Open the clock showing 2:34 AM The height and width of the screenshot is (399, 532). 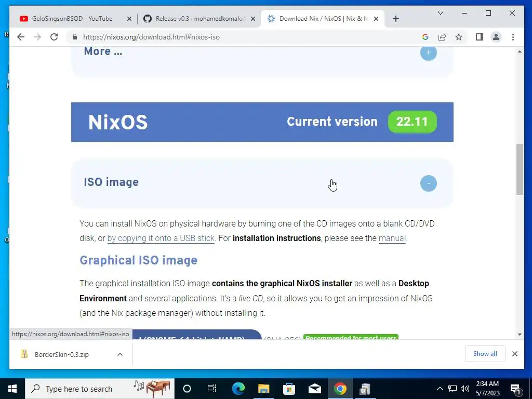[x=487, y=389]
